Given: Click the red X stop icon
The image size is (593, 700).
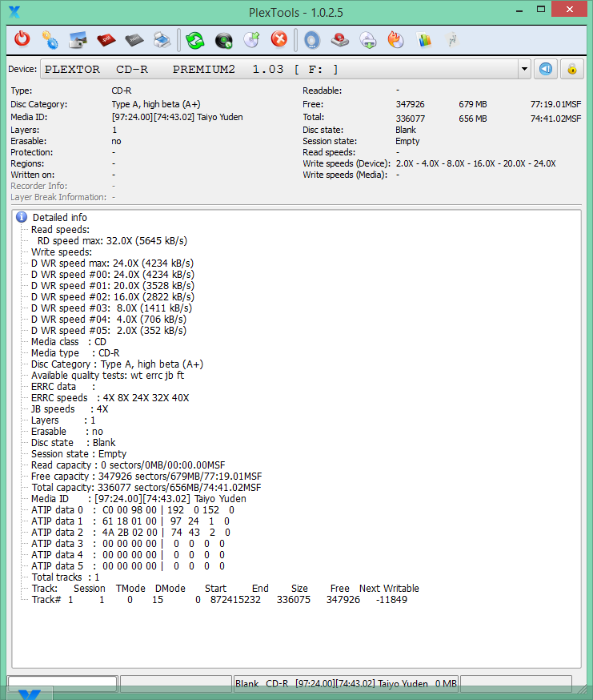Looking at the screenshot, I should (279, 39).
